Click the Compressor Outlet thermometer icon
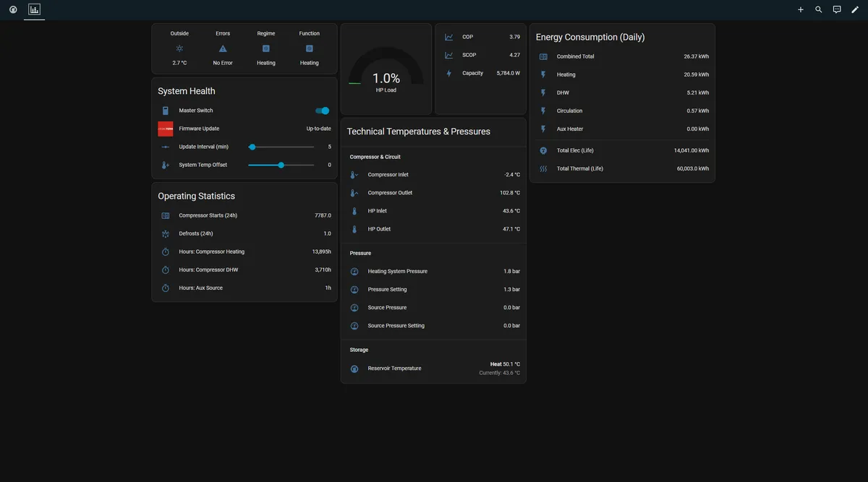868x482 pixels. coord(354,193)
